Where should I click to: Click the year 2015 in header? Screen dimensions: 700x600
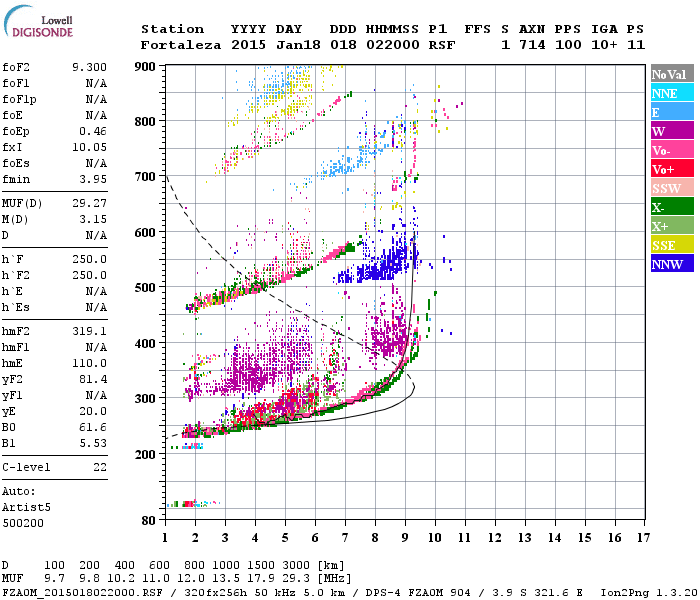[x=249, y=45]
